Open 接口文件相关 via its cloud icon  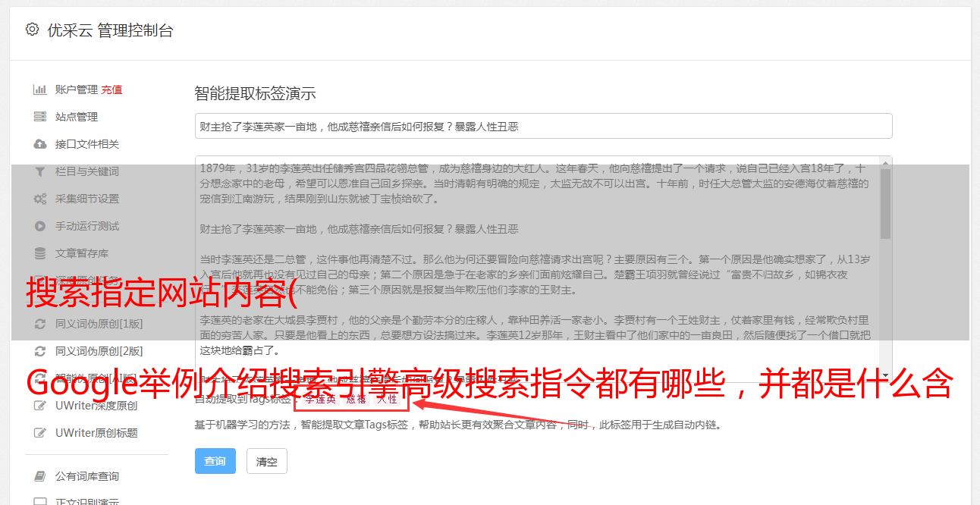tap(40, 144)
